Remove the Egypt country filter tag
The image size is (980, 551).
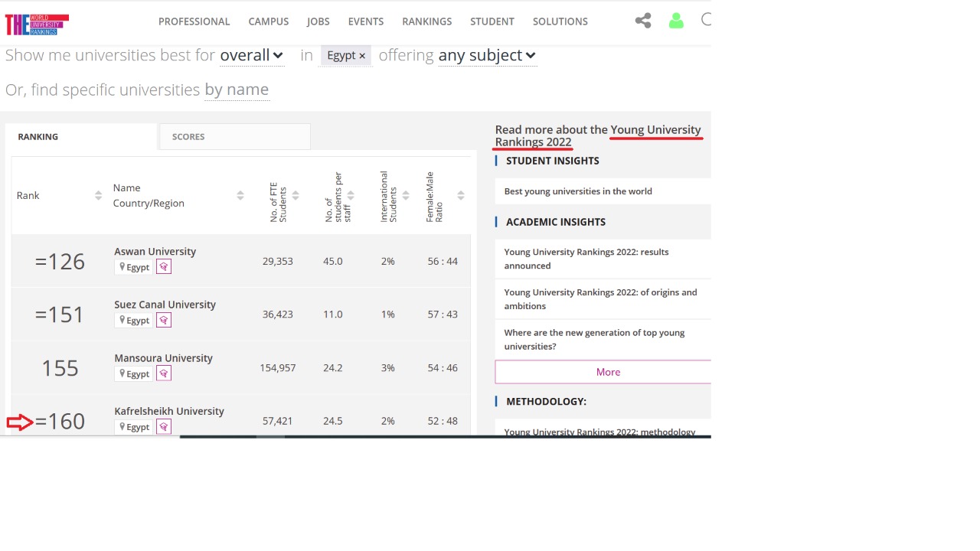coord(362,56)
